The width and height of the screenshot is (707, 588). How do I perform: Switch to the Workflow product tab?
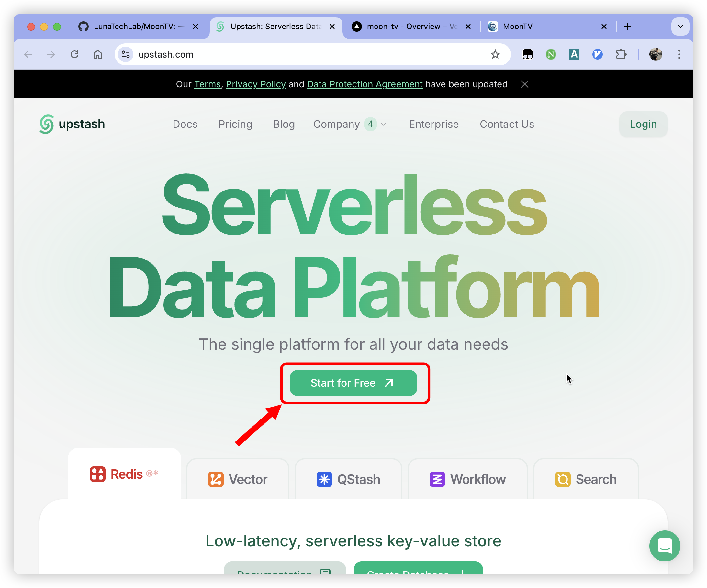coord(467,479)
